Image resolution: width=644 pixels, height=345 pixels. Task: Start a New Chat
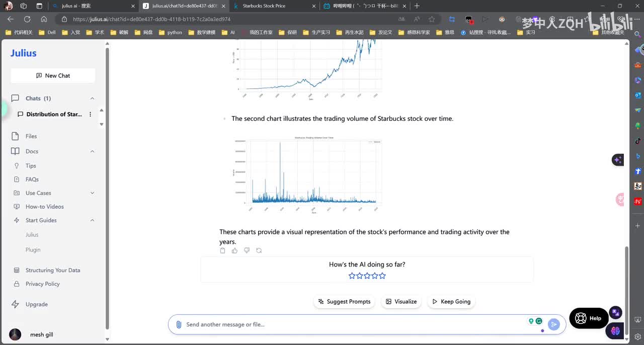point(53,75)
